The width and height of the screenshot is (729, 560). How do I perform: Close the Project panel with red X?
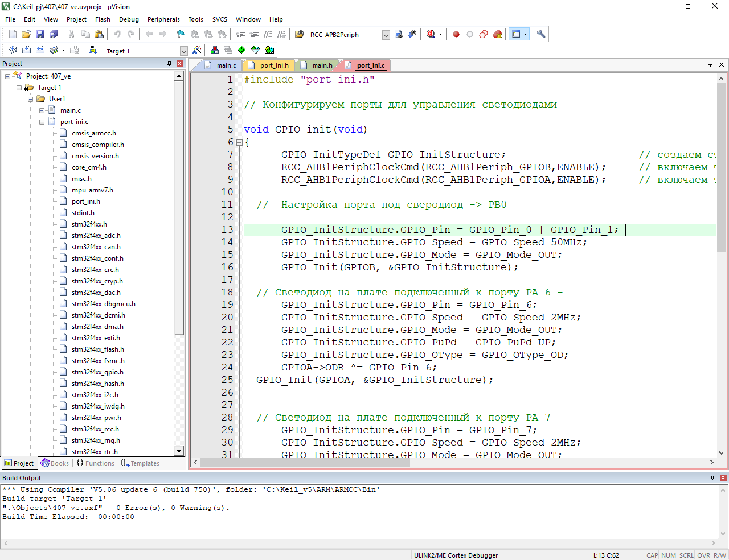180,64
